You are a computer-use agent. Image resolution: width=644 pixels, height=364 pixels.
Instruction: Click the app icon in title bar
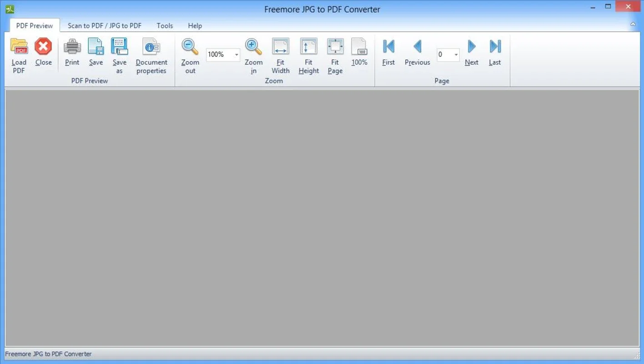coord(10,9)
